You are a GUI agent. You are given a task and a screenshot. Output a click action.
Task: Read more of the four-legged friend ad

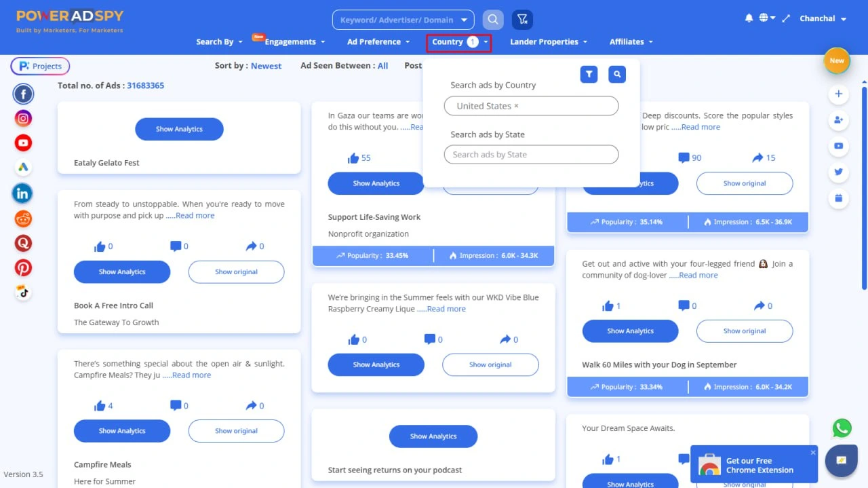698,276
